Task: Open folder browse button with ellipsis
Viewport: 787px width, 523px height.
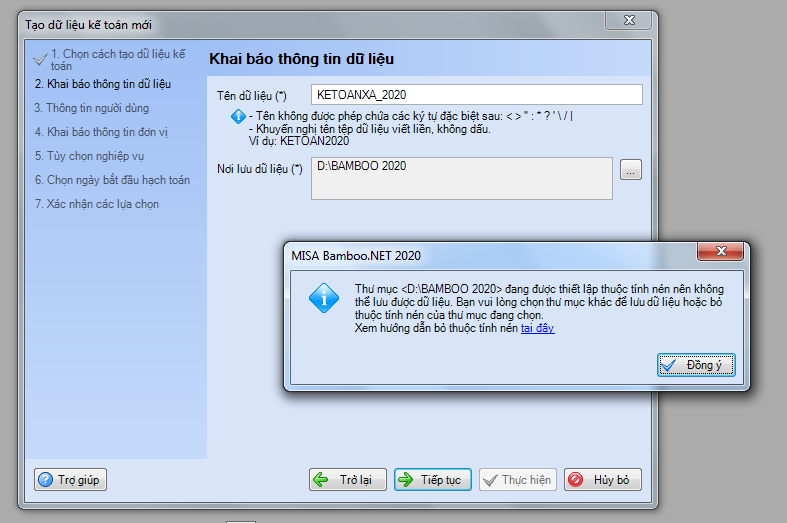Action: point(631,170)
